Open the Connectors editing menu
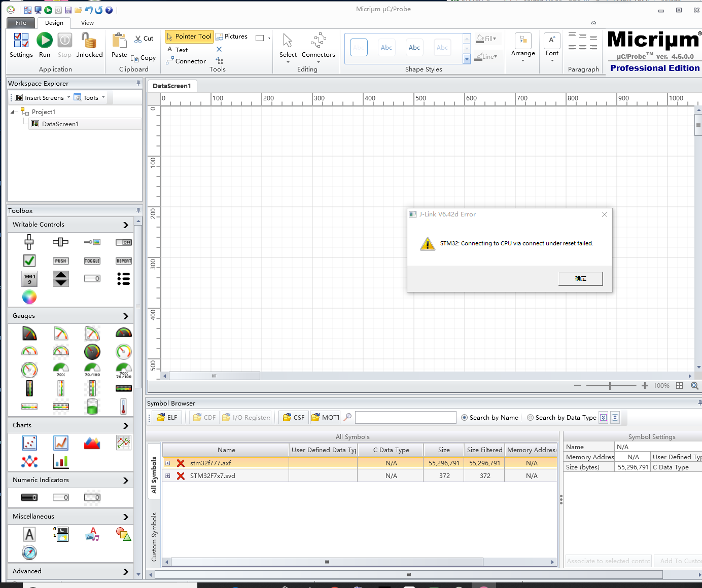Viewport: 702px width, 588px height. tap(319, 47)
